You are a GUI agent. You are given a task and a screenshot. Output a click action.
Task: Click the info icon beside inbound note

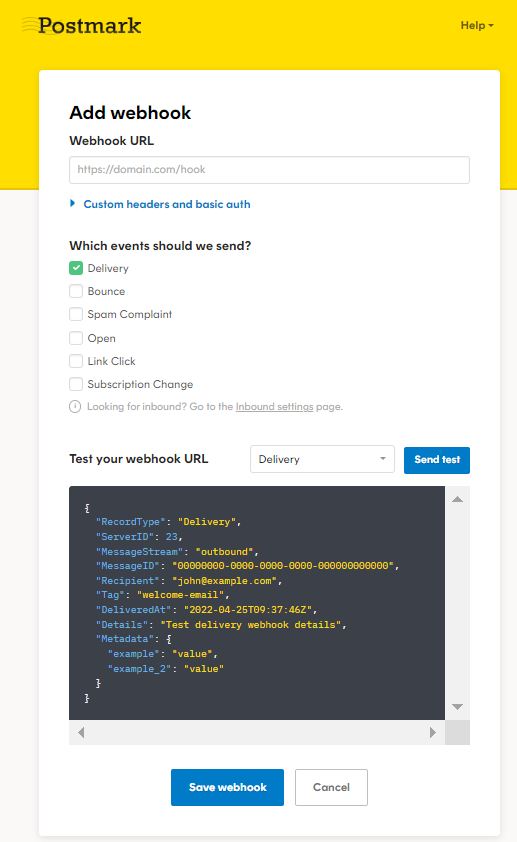(75, 407)
